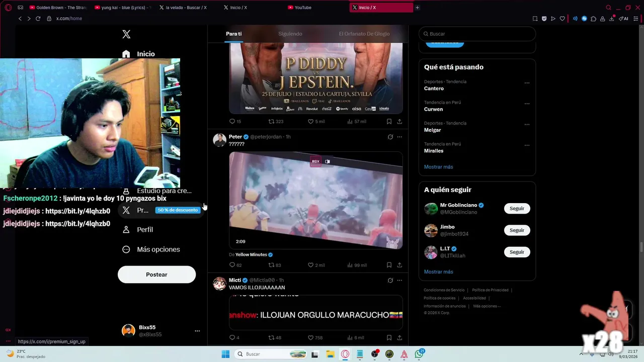Open more options on Peter's post
The width and height of the screenshot is (644, 362).
[399, 137]
